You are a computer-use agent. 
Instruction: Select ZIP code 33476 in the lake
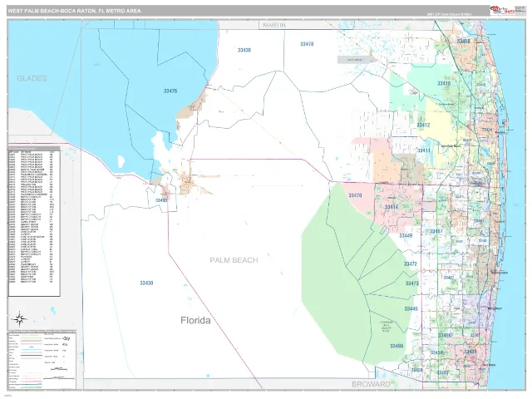pyautogui.click(x=170, y=91)
